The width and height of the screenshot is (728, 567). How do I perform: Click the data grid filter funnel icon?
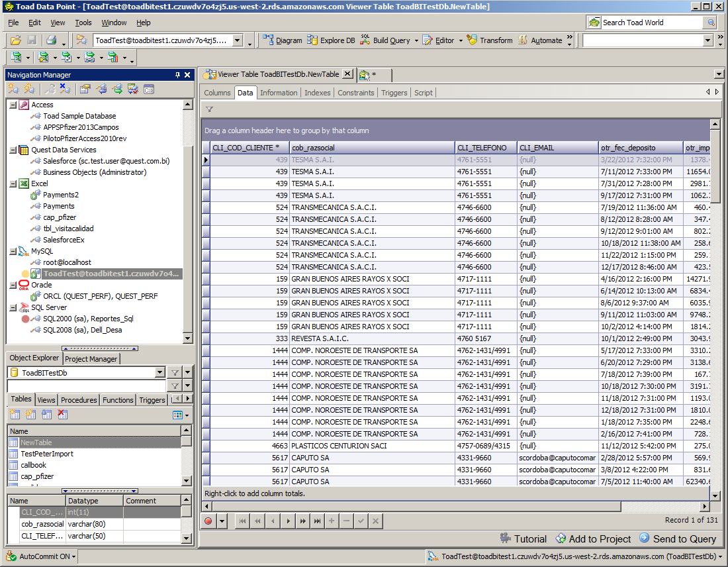click(x=209, y=109)
